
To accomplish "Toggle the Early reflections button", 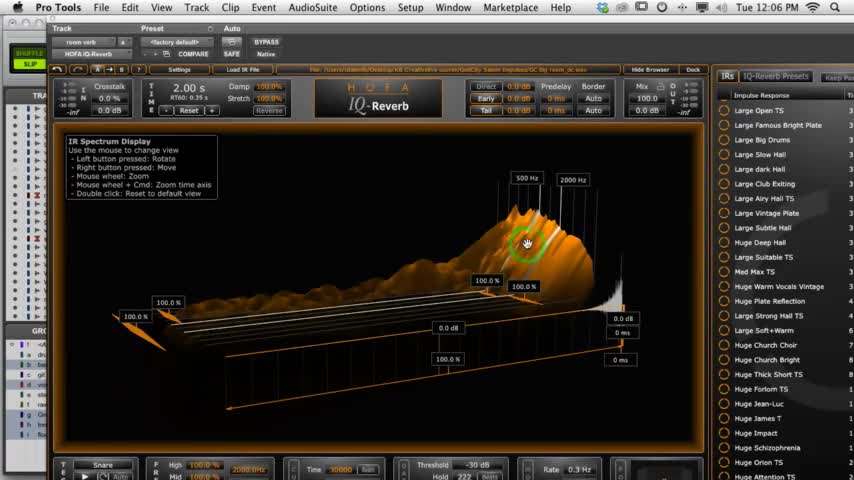I will 486,99.
